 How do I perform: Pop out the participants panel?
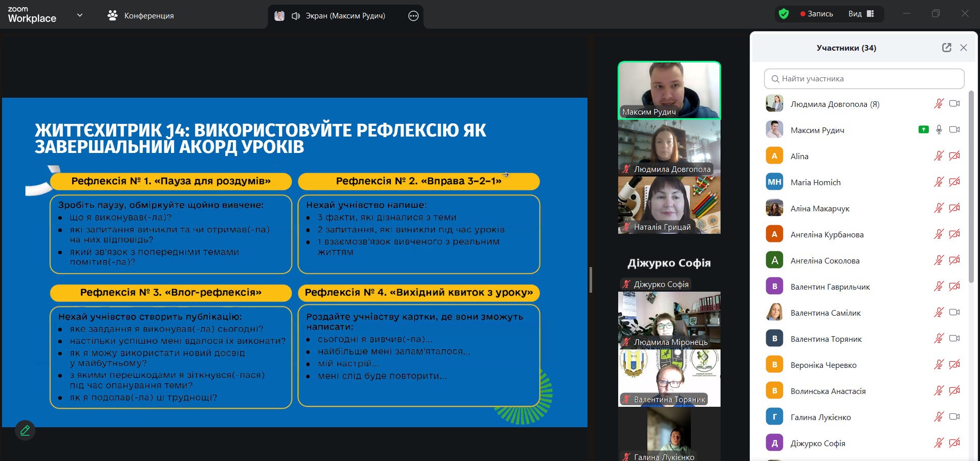tap(946, 48)
